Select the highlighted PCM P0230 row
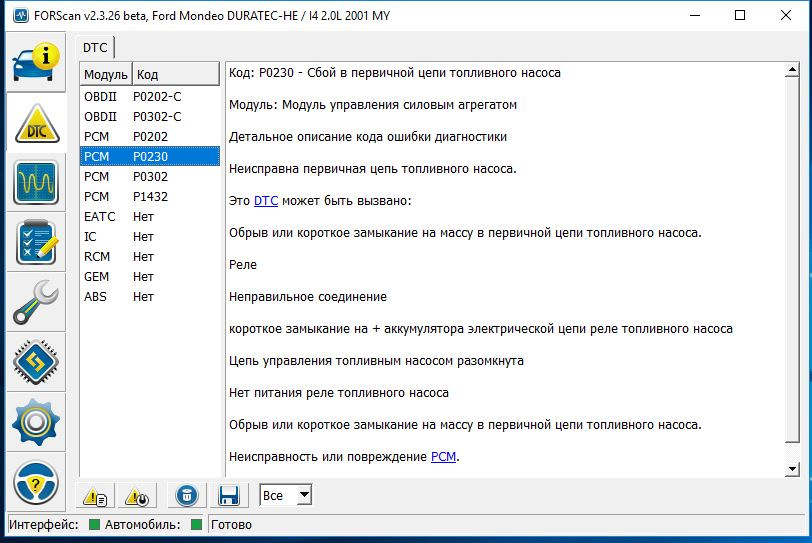812x543 pixels. click(x=150, y=156)
